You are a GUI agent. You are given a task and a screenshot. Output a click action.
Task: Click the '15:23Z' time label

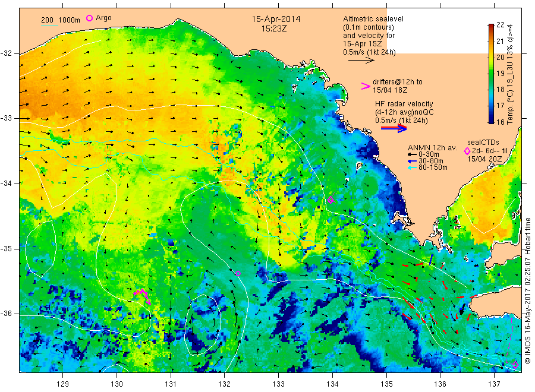coord(274,29)
